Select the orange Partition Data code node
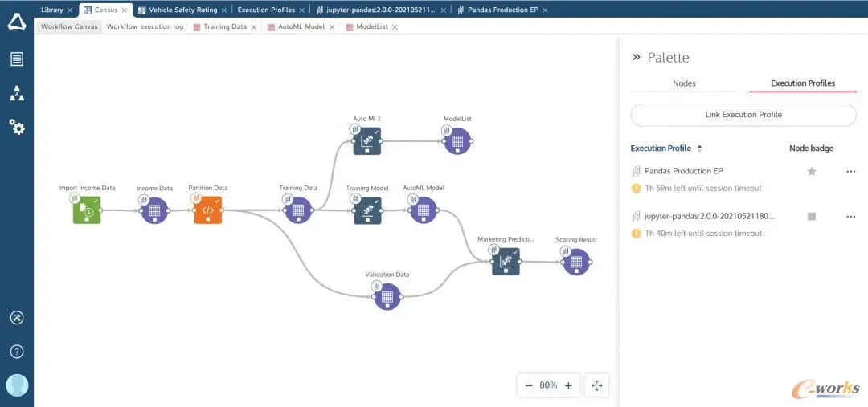868x407 pixels. 207,210
